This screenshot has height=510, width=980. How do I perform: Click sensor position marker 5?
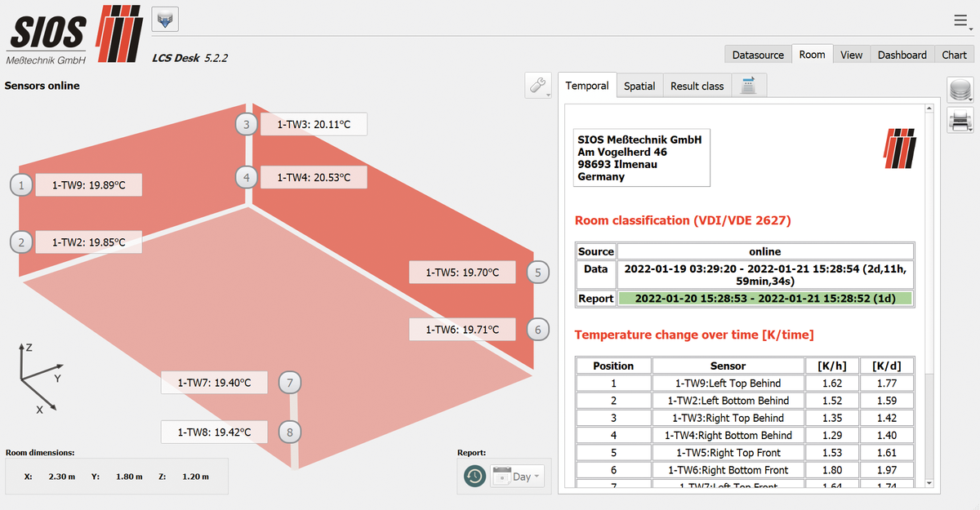click(x=537, y=273)
